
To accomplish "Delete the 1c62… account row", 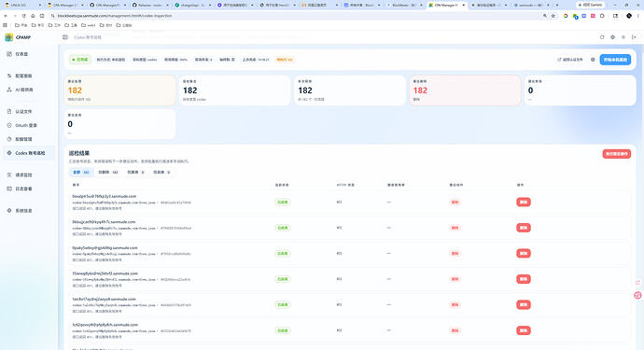I will click(x=524, y=330).
